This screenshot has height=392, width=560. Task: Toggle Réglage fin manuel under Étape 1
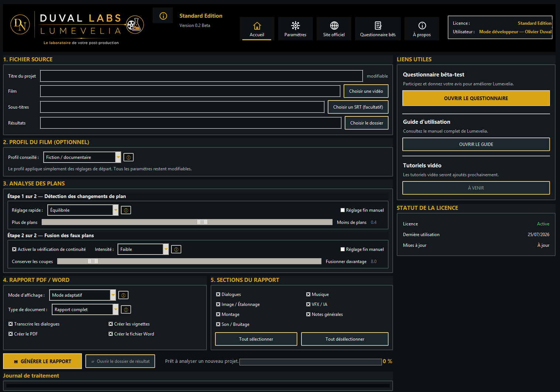point(342,210)
